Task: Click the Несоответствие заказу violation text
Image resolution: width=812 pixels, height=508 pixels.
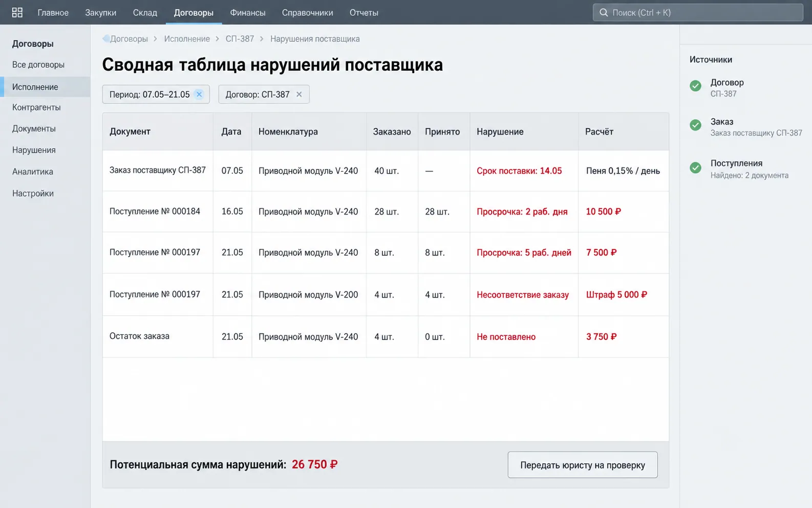Action: point(523,295)
